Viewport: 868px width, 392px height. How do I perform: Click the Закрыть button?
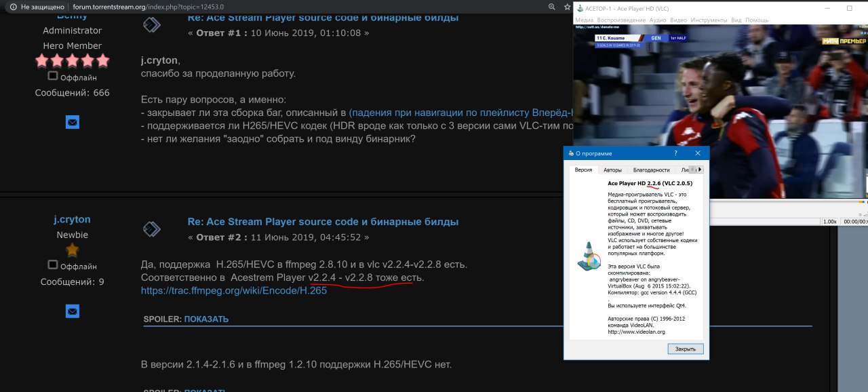tap(686, 349)
